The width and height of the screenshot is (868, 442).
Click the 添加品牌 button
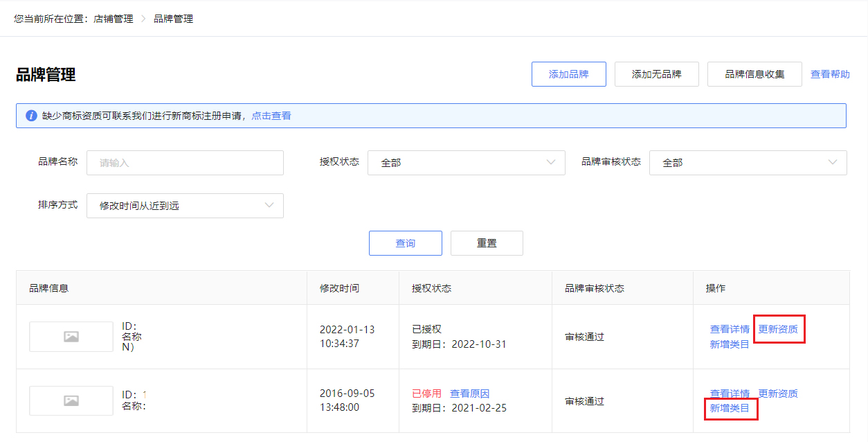[568, 73]
